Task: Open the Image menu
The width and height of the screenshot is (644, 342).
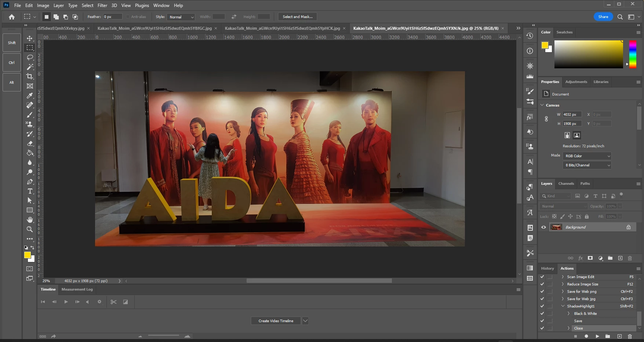Action: coord(43,6)
